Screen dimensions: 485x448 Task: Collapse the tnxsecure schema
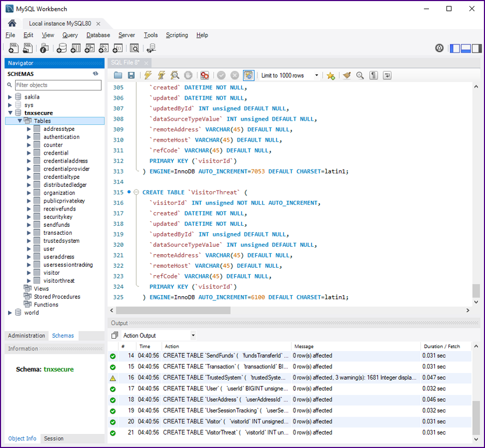[x=10, y=113]
